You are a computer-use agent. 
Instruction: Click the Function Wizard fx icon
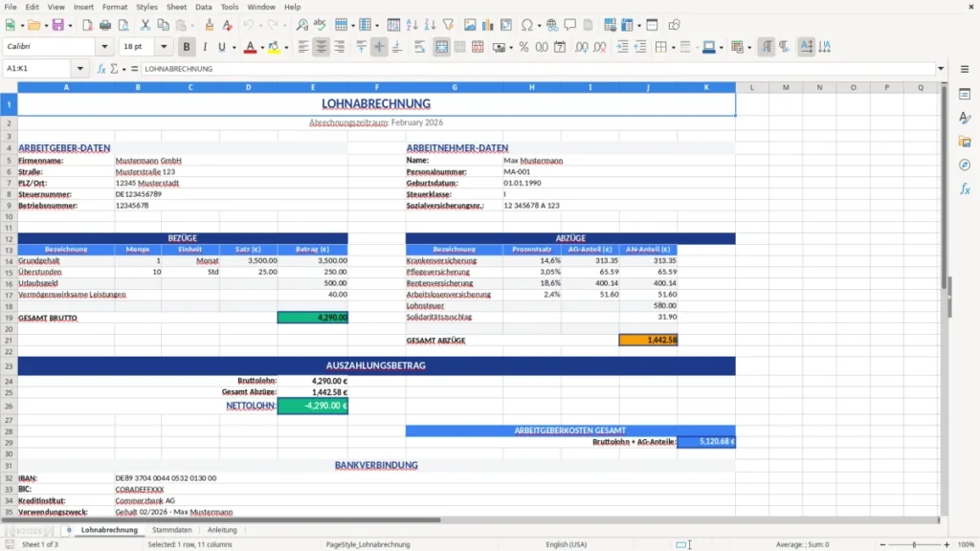(x=101, y=69)
